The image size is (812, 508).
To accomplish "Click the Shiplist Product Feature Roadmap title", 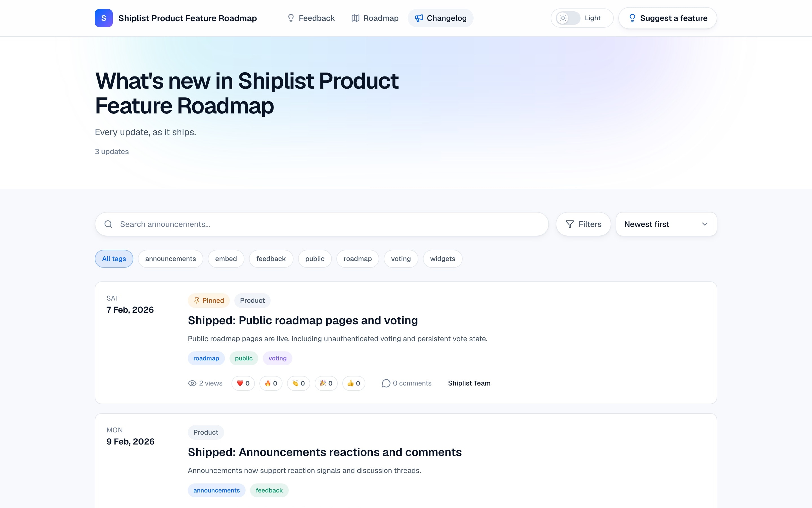I will 187,18.
